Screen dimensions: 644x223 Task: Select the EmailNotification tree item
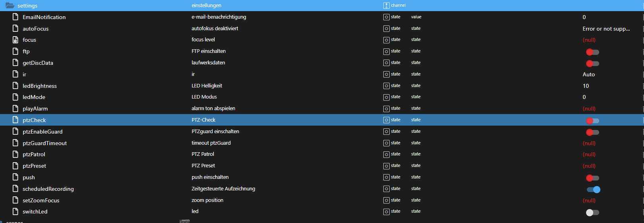click(44, 17)
